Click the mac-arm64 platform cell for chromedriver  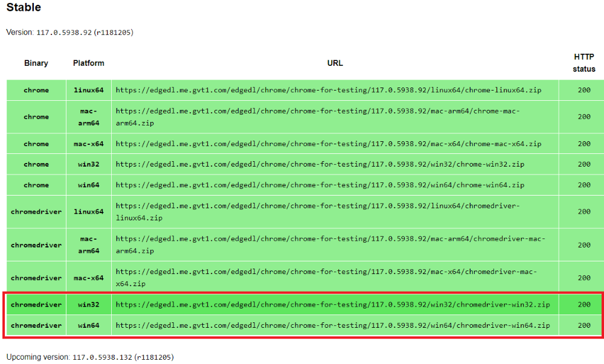click(89, 244)
